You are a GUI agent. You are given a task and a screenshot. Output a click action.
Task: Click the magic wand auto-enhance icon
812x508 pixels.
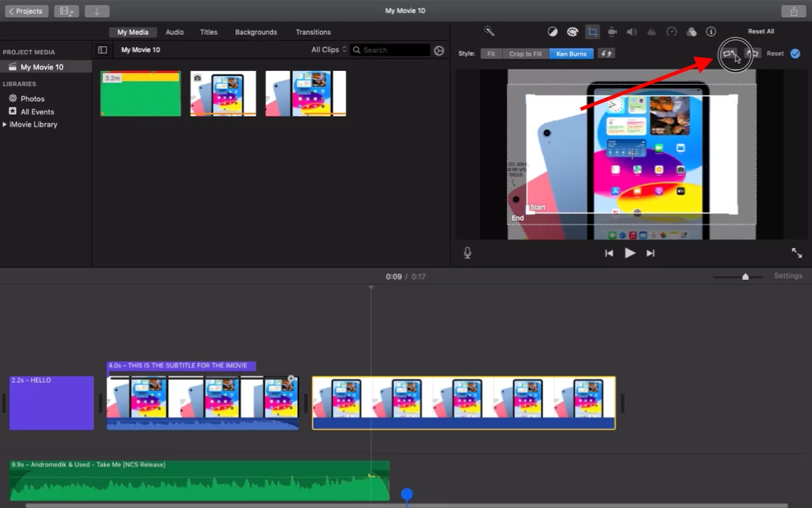point(489,31)
